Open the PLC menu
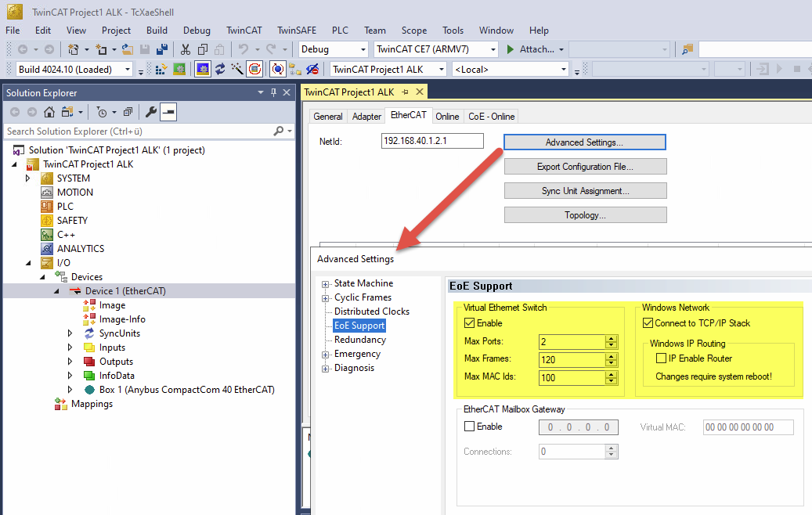Screen dimensions: 812x515 [x=340, y=31]
